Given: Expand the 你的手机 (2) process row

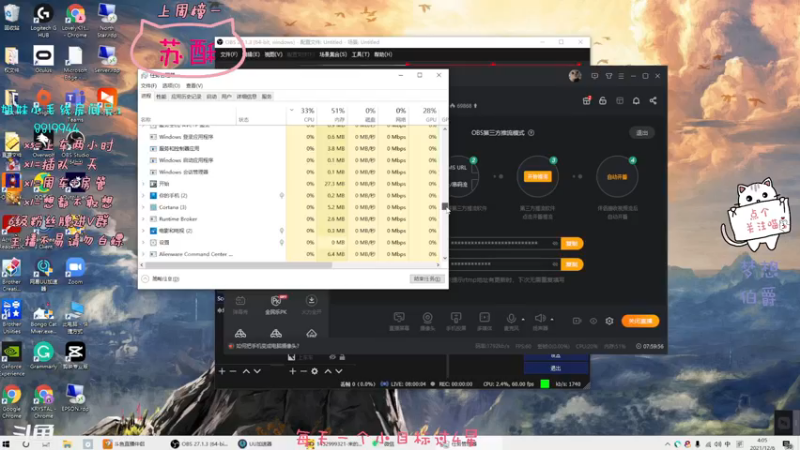Looking at the screenshot, I should coord(143,195).
